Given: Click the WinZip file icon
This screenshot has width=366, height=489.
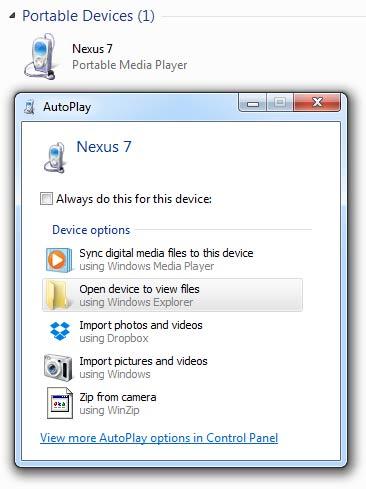Looking at the screenshot, I should 60,403.
